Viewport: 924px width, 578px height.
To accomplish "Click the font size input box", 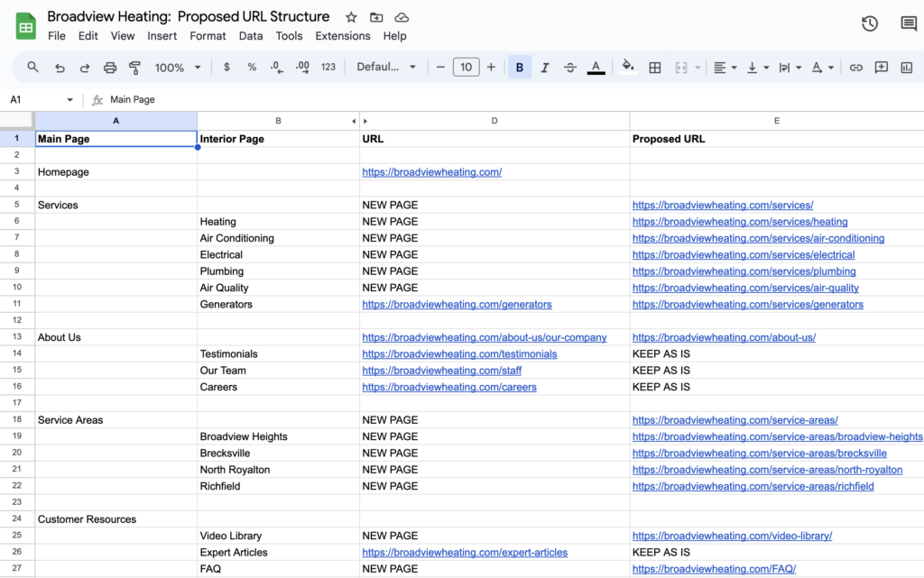I will (466, 67).
